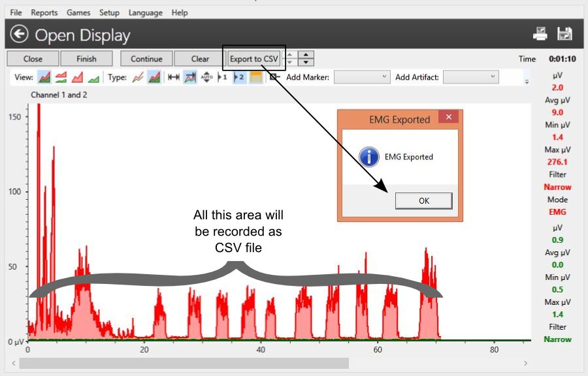Select the line graph type icon
This screenshot has width=588, height=376.
click(x=138, y=77)
